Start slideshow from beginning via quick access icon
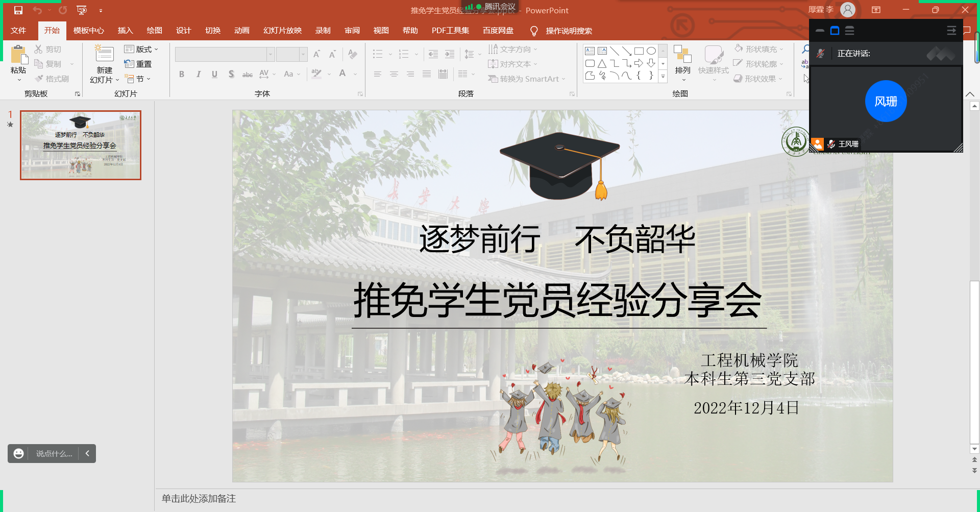The image size is (980, 512). pos(82,10)
